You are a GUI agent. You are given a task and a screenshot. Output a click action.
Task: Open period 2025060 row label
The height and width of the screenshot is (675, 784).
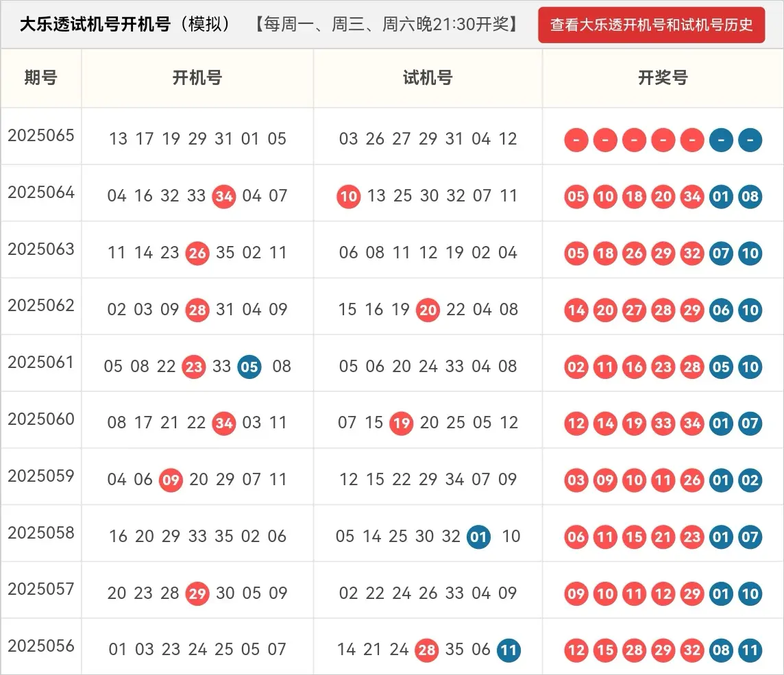click(x=41, y=419)
